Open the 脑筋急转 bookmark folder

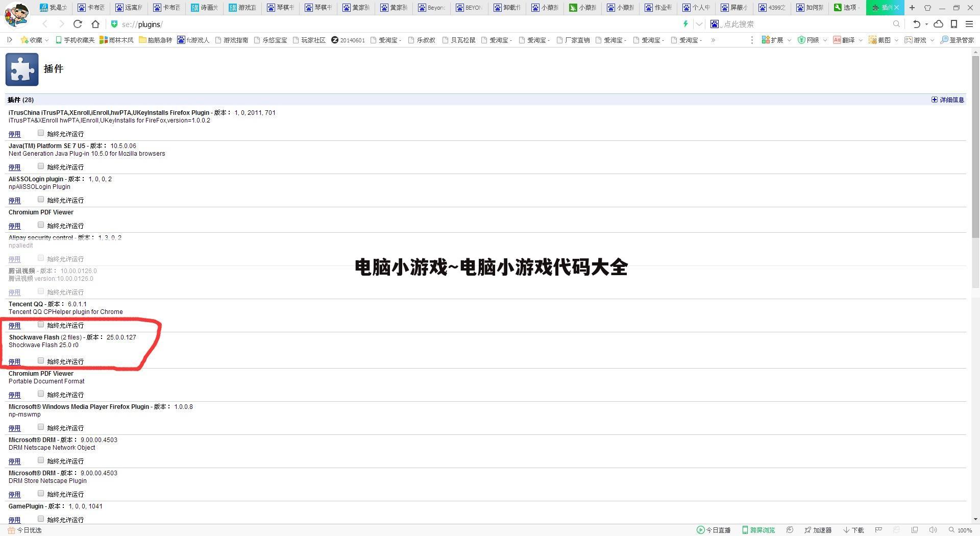(156, 40)
